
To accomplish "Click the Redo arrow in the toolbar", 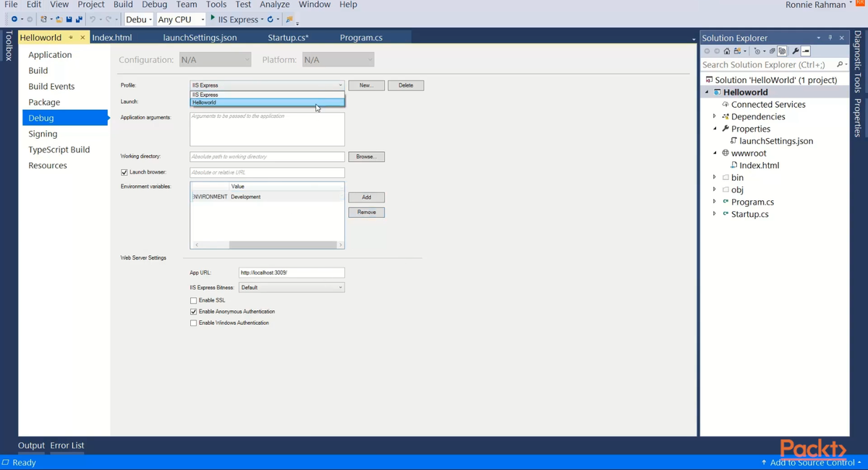I will (109, 20).
